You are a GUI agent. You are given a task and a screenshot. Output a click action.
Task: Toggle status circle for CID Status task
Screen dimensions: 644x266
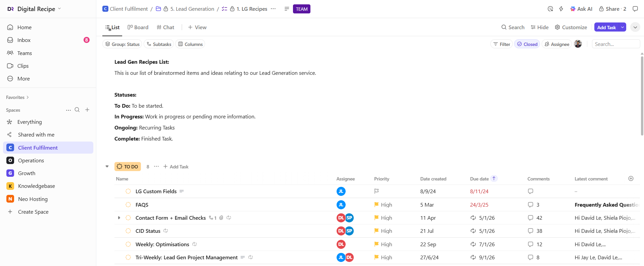[x=128, y=231]
